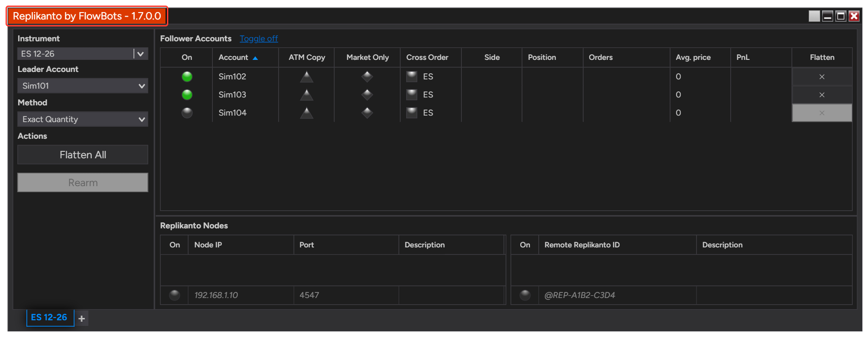Click the Sim104 account name

pyautogui.click(x=232, y=113)
